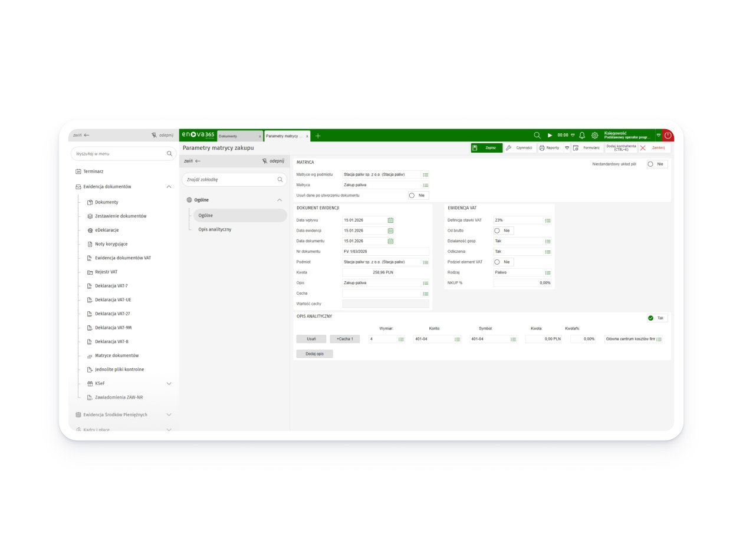This screenshot has height=560, width=743.
Task: Open the calendar for Data wpływu
Action: click(x=390, y=220)
